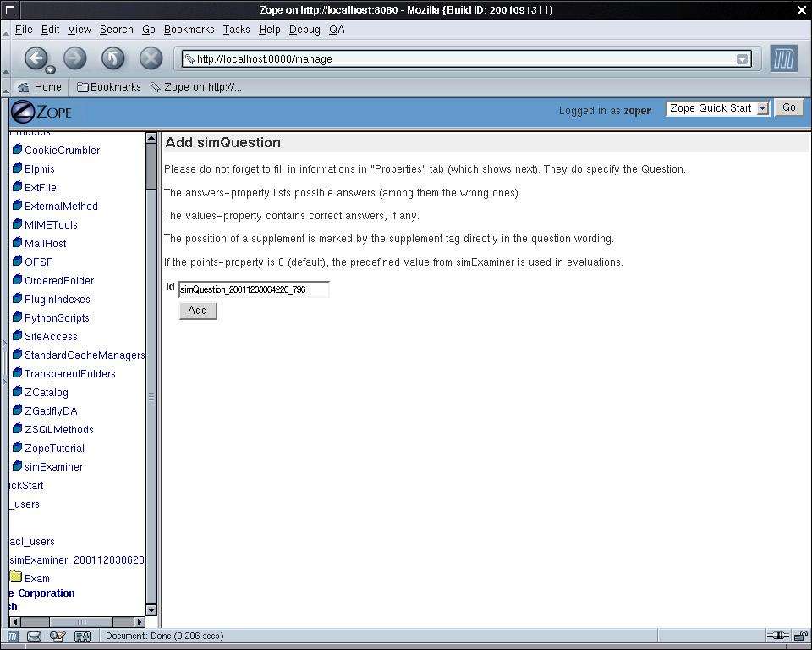
Task: Open the ZSQLMethods product link
Action: 59,430
